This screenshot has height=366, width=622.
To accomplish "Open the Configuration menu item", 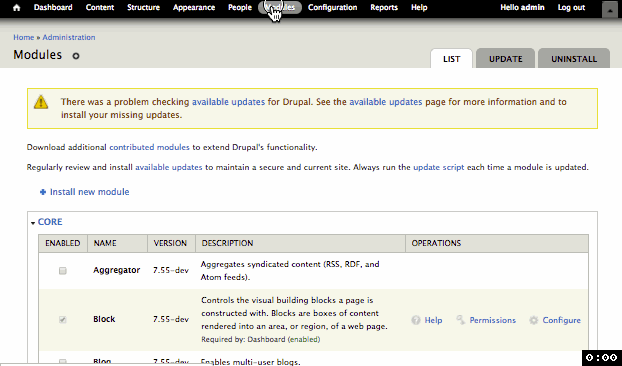I will click(x=332, y=8).
